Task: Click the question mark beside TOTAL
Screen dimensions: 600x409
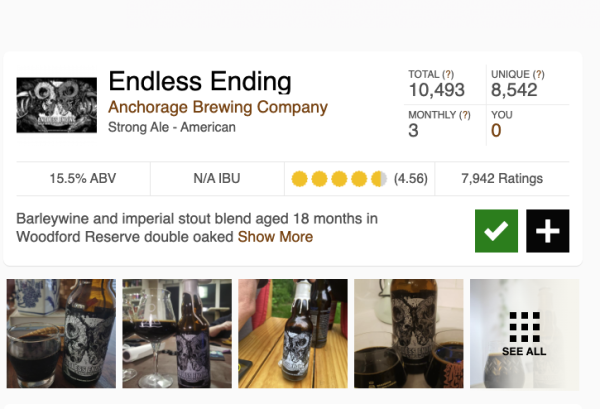Action: click(448, 74)
